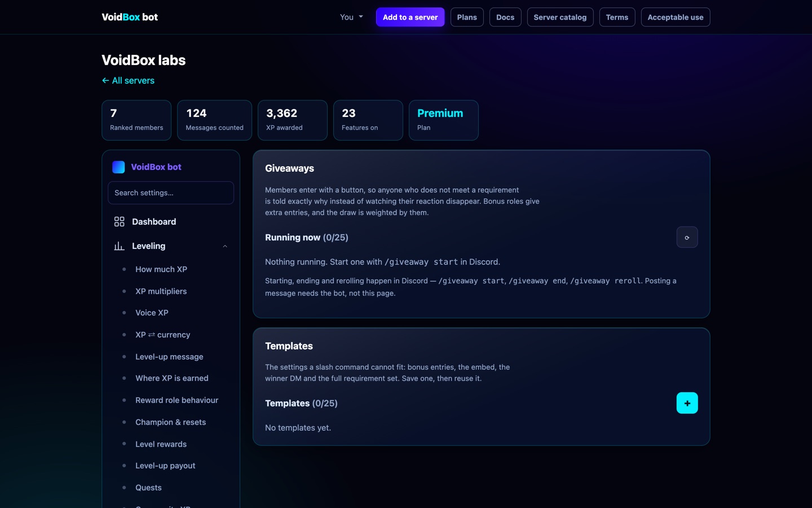Click the VoidBox labs page title
Viewport: 812px width, 508px height.
143,60
